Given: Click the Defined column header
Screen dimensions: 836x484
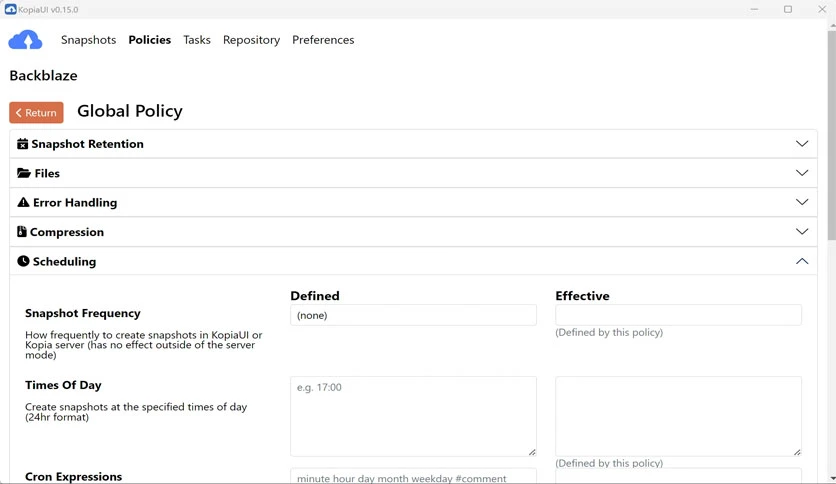Looking at the screenshot, I should [315, 296].
